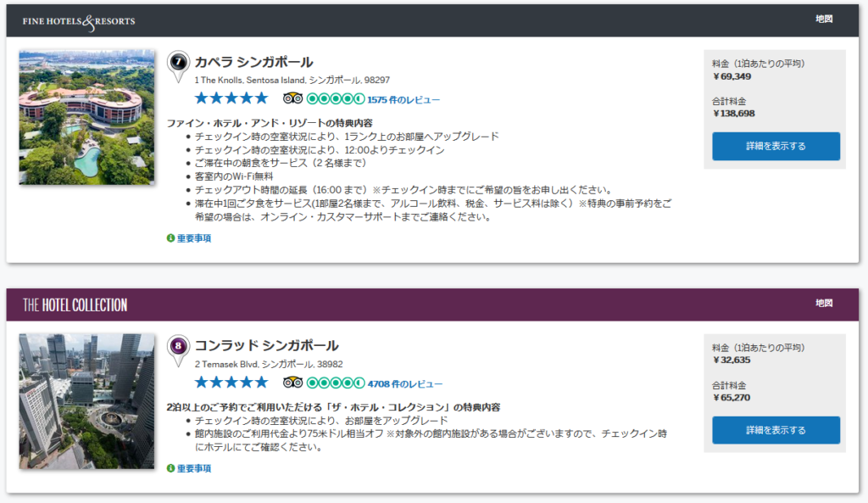Click the green info icon beside Capella's 重要事項

170,238
